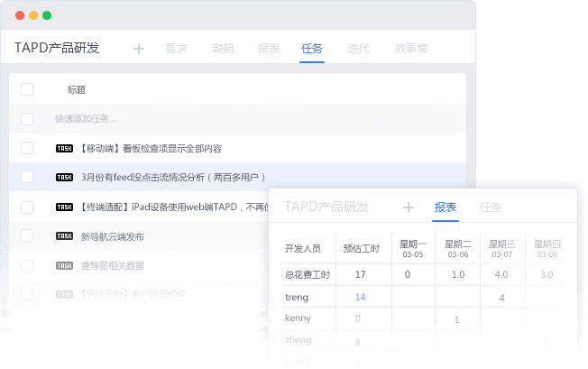Screen dimensions: 588x369
Task: Check the 【终端适配】iPad设备 task checkbox
Action: point(27,207)
